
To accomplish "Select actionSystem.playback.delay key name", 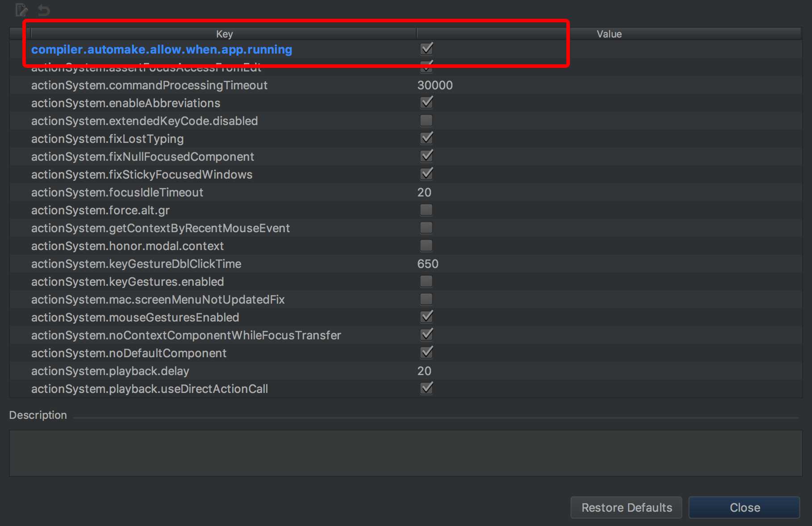I will tap(110, 371).
